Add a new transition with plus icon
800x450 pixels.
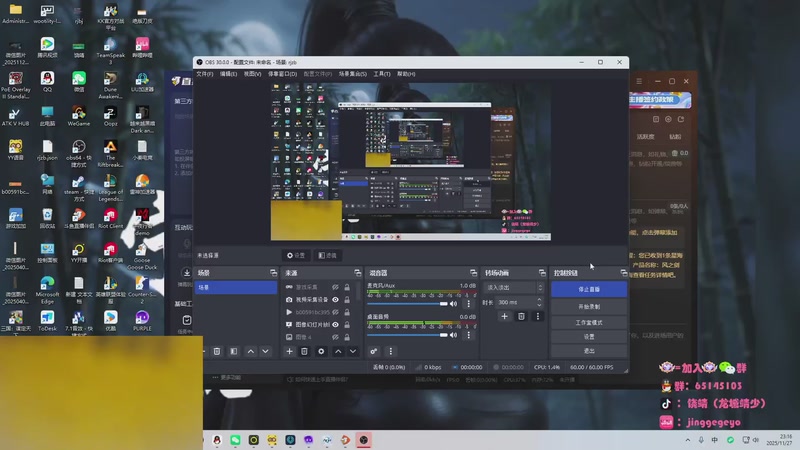pyautogui.click(x=504, y=316)
